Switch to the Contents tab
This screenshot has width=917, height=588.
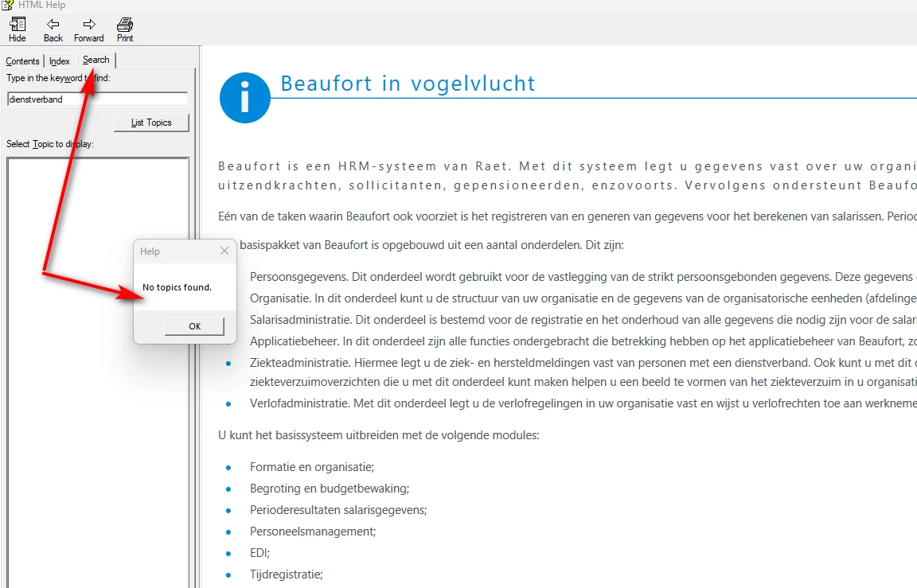(x=22, y=60)
